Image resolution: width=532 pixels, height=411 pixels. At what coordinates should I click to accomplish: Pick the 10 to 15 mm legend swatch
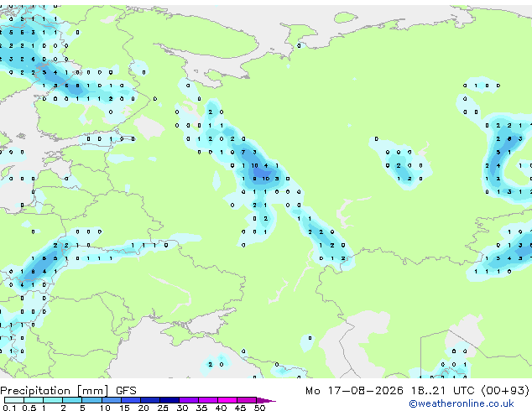(111, 400)
